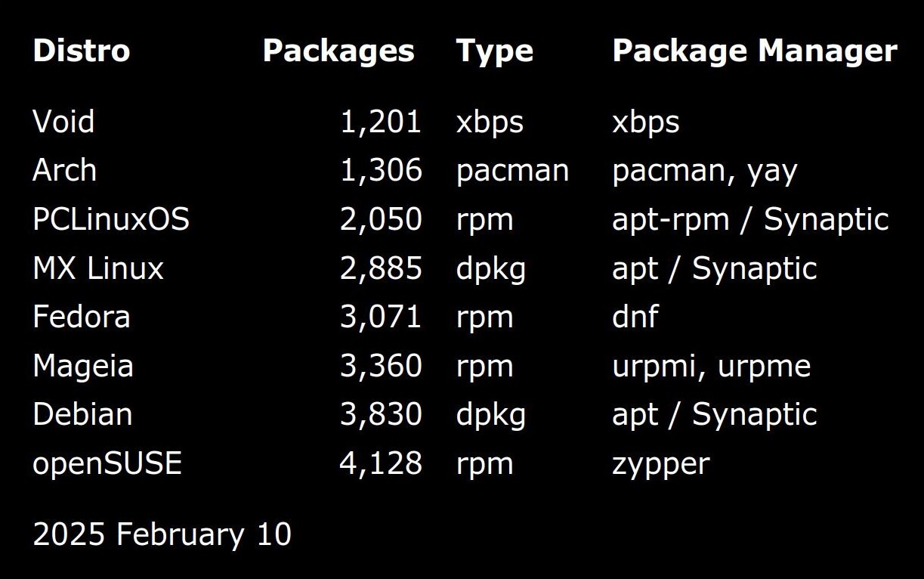This screenshot has height=579, width=924.
Task: Select the Arch distro name
Action: [64, 170]
